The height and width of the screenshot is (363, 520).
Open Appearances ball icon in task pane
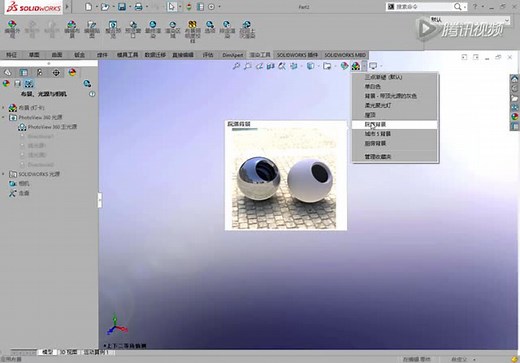click(515, 117)
